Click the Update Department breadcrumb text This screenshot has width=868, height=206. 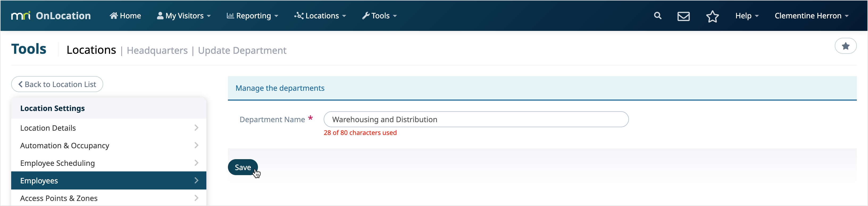click(x=242, y=50)
